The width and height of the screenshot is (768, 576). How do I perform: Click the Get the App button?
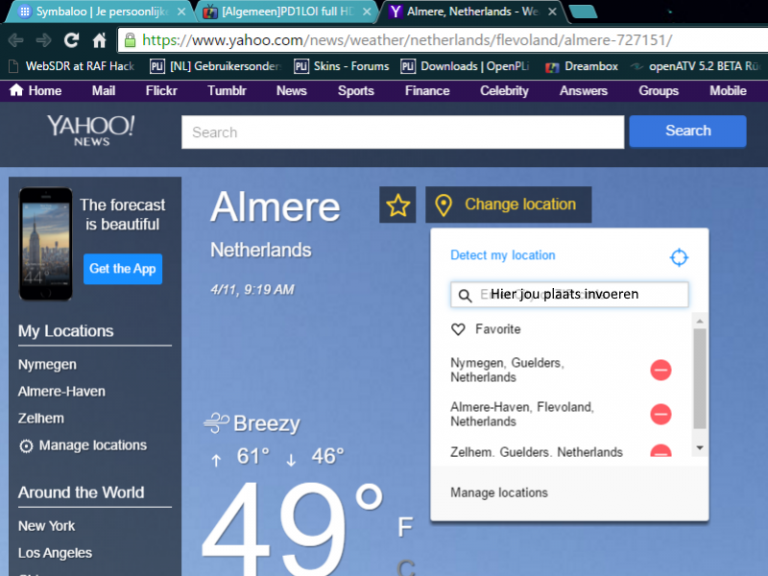click(122, 269)
